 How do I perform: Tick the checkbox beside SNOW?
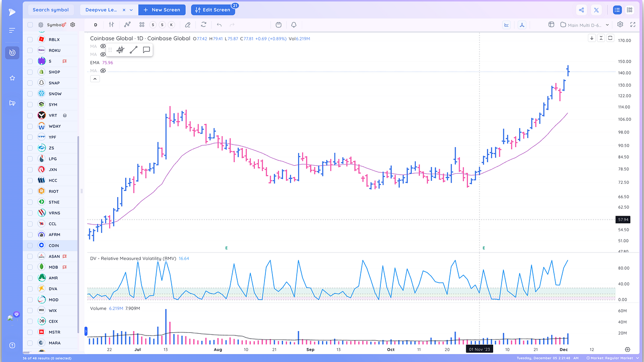coord(30,94)
